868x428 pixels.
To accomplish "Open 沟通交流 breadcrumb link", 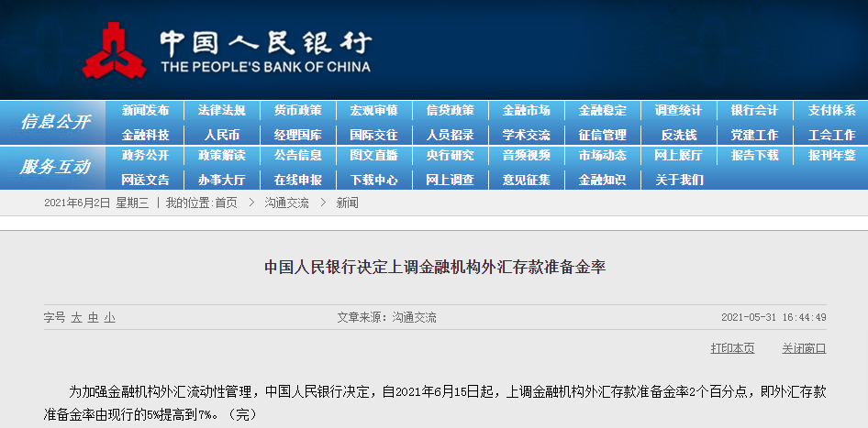I will point(287,203).
